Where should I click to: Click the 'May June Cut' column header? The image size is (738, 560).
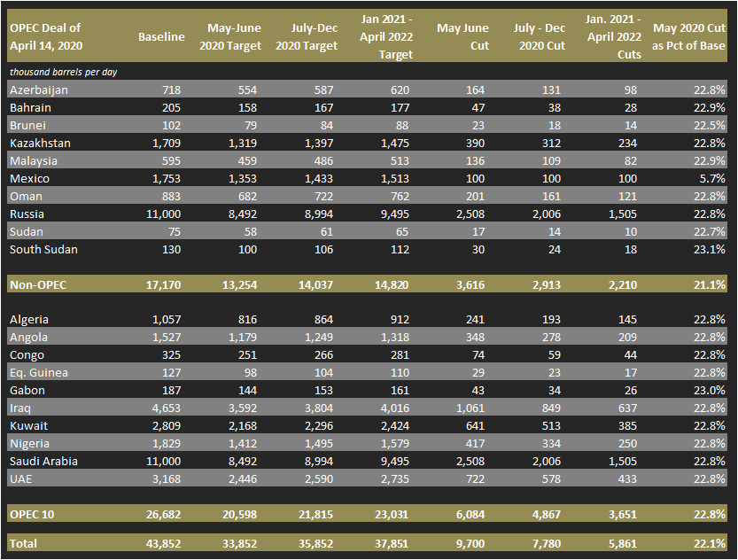click(462, 36)
